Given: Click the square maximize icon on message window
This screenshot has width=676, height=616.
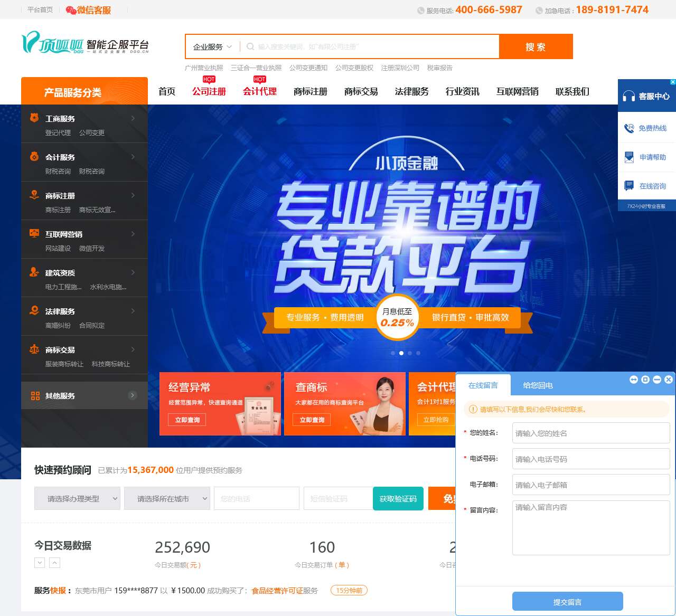Looking at the screenshot, I should (645, 380).
